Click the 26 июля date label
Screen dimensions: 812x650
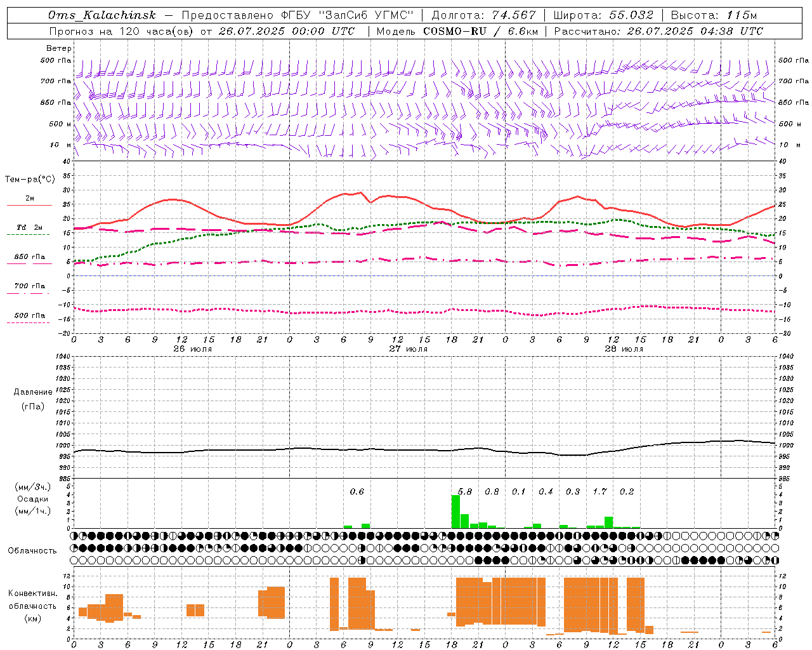193,349
